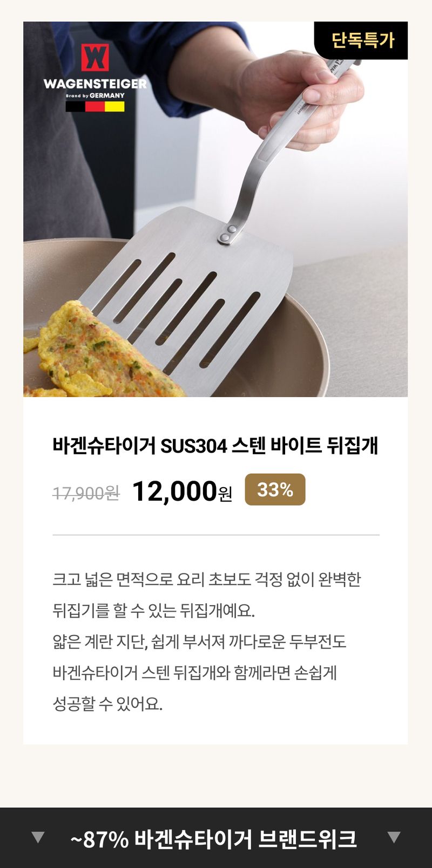Open the ~87% 바겐슈타이거 브랜드위크 banner
The height and width of the screenshot is (868, 432).
tap(214, 839)
